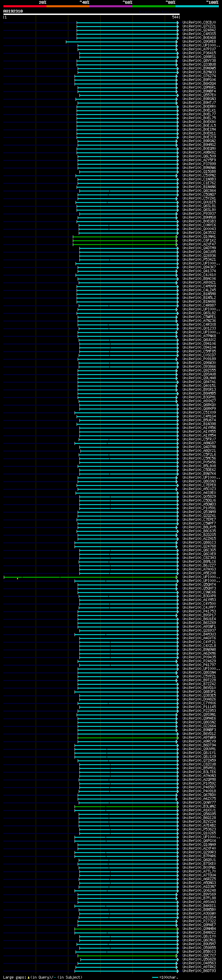Image resolution: width=222 pixels, height=980 pixels.
Task: Open hit UniRef100_Q7XZ21
Action: (199, 26)
